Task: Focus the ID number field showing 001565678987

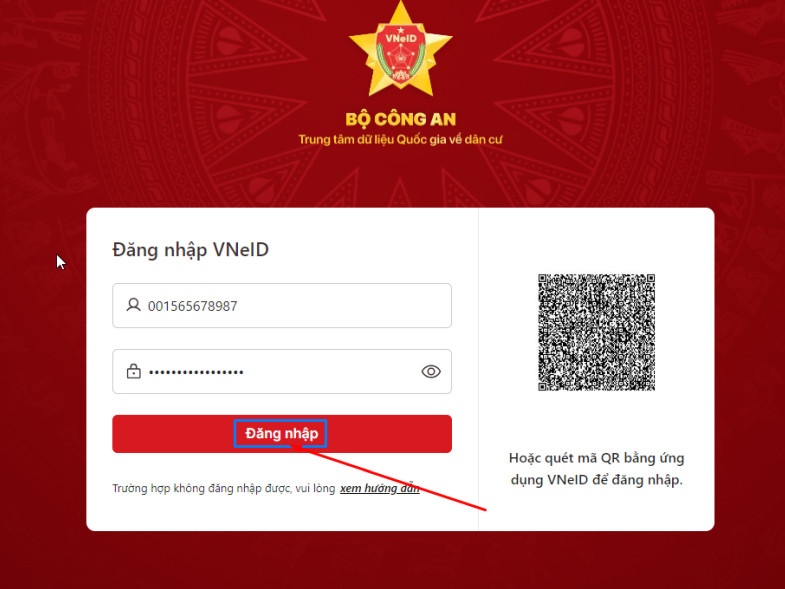Action: 282,306
